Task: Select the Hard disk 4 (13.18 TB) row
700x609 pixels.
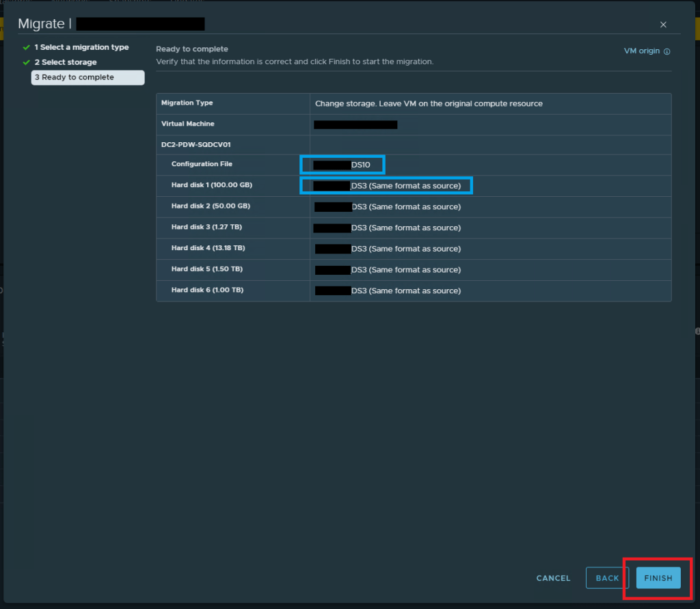Action: [207, 248]
